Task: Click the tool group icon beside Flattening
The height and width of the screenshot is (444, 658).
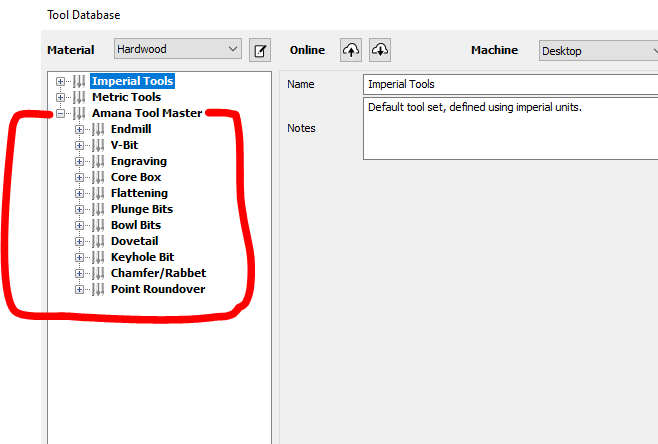Action: tap(98, 193)
